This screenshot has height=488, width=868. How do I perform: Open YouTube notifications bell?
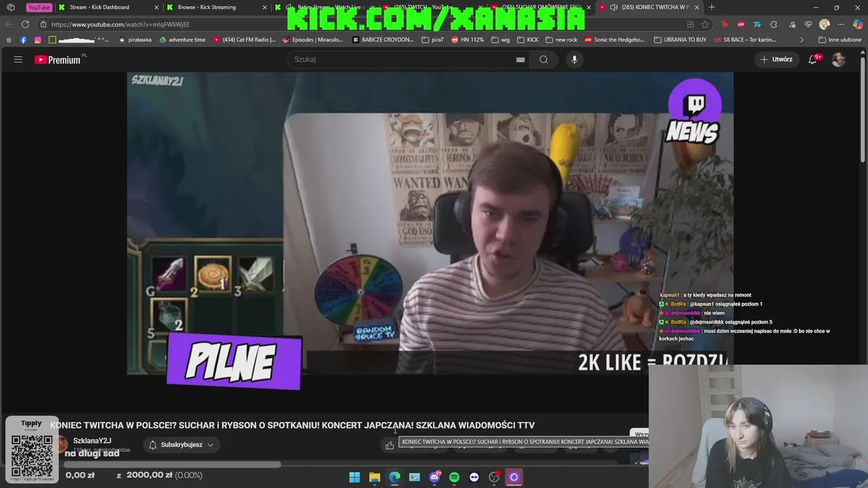click(x=813, y=60)
